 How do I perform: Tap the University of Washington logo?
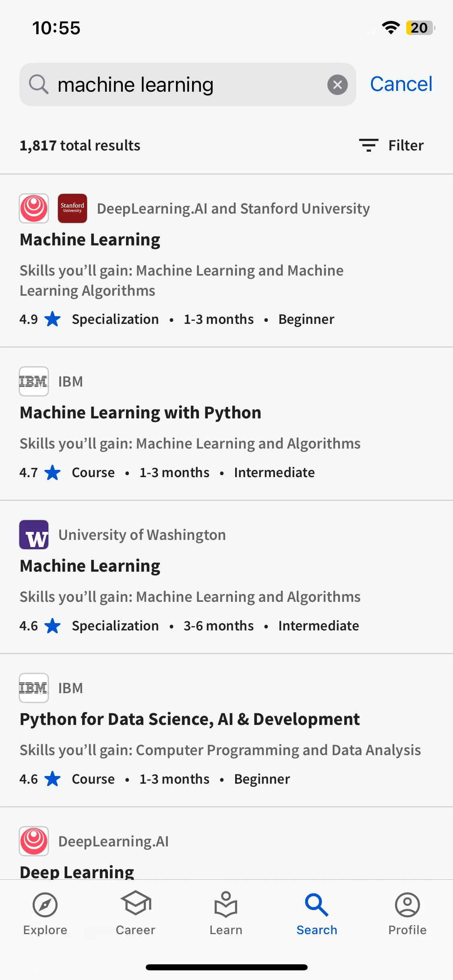point(34,535)
